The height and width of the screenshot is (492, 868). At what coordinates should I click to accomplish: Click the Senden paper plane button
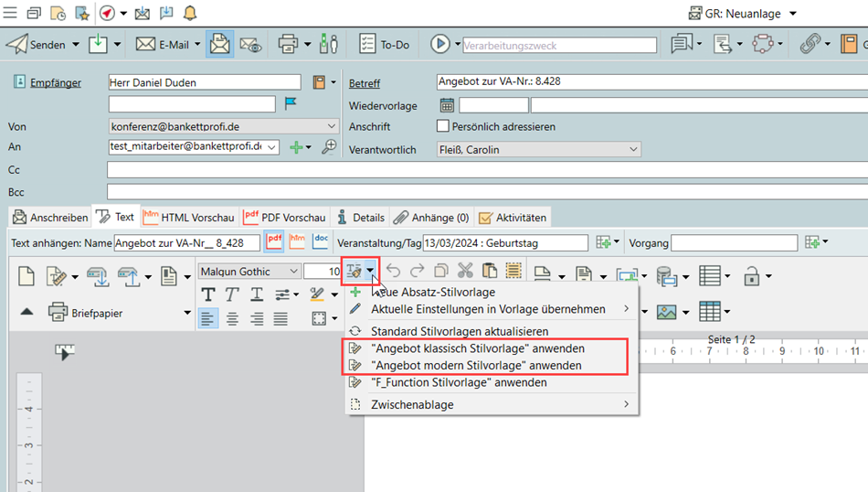click(x=36, y=44)
